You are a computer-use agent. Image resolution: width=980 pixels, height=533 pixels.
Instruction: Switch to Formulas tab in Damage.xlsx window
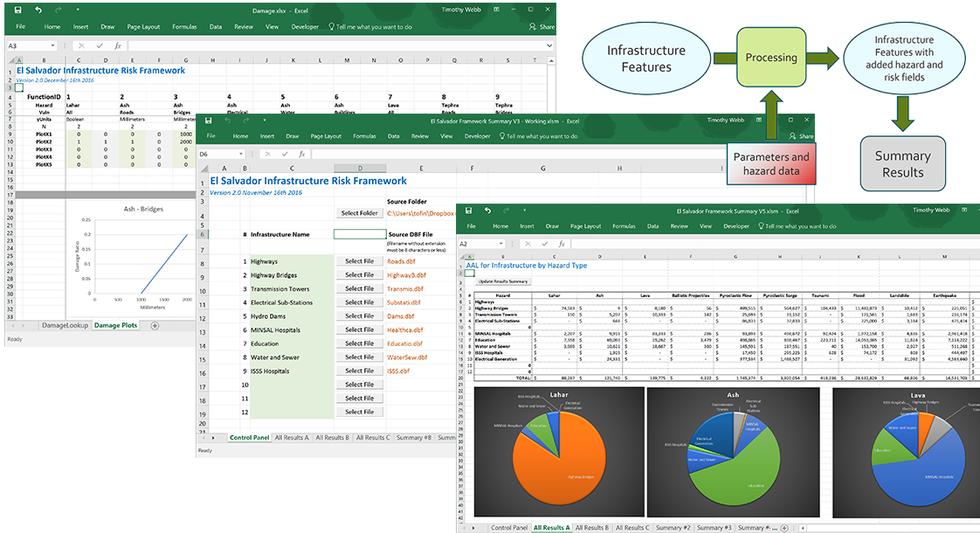tap(184, 27)
